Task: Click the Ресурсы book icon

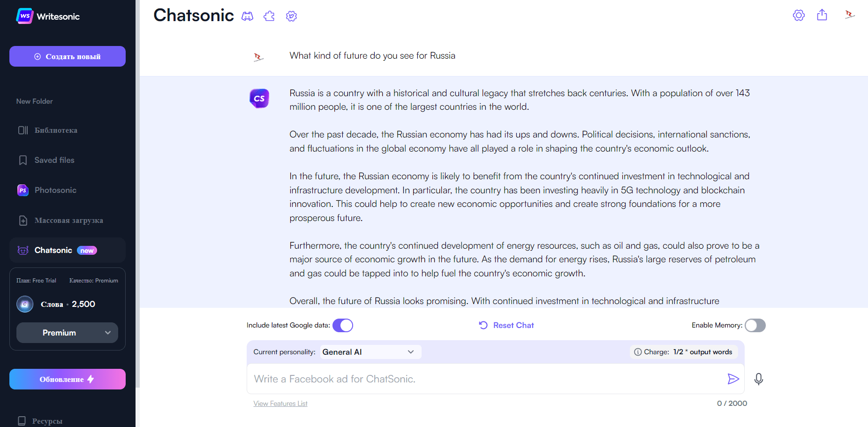Action: pos(22,421)
